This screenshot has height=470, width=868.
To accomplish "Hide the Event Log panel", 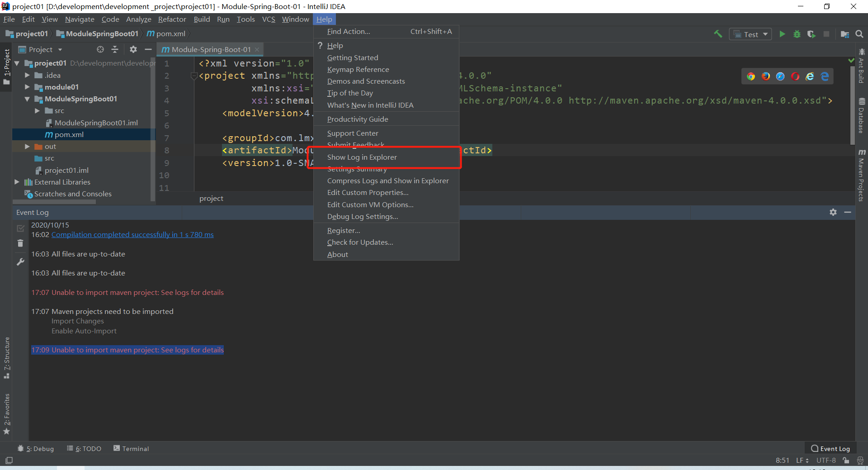I will point(848,212).
